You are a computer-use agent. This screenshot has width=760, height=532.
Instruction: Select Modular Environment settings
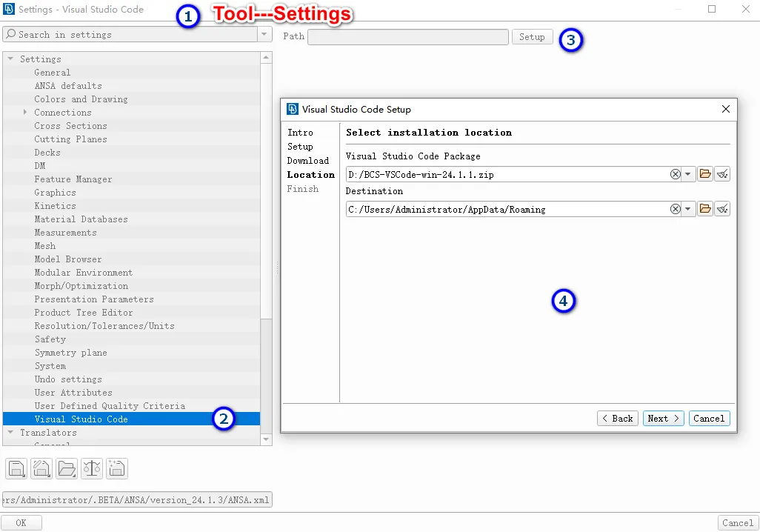tap(84, 273)
